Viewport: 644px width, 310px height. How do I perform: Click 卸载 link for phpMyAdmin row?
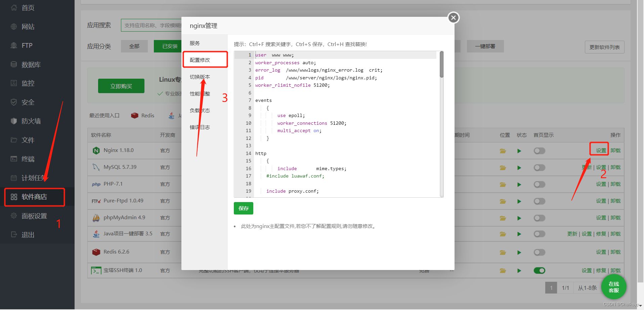click(615, 218)
